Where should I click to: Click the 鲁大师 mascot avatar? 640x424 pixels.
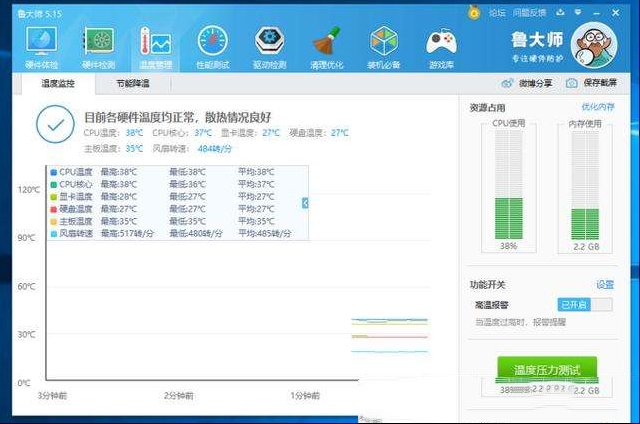594,45
